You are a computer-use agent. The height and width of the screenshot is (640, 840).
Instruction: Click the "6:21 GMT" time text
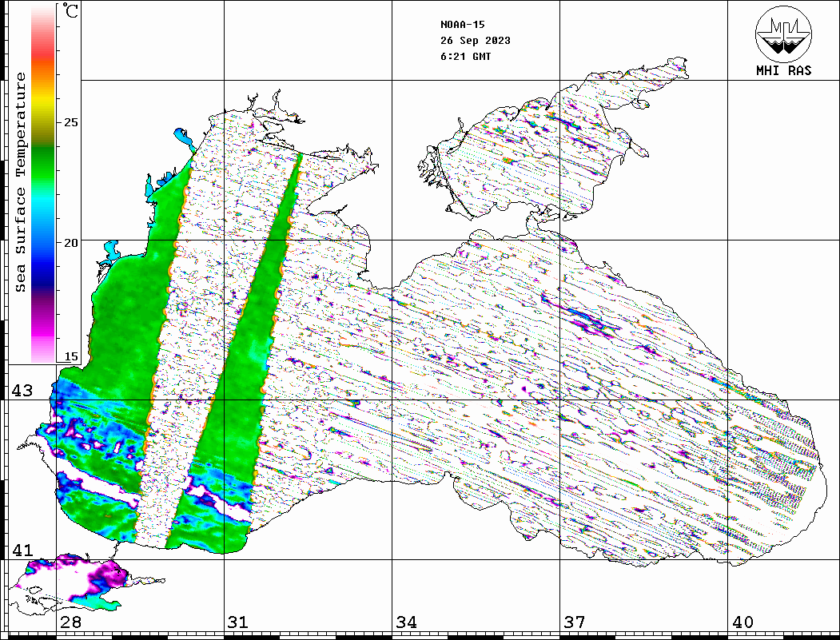(465, 57)
